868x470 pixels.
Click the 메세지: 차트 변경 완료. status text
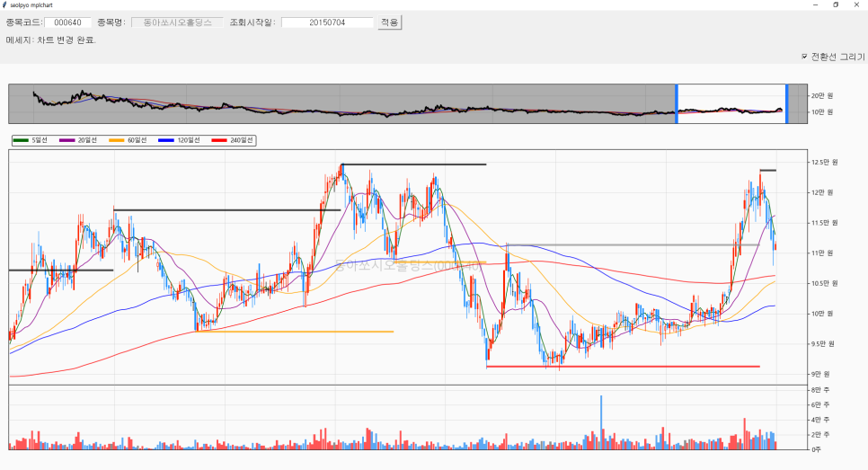coord(51,40)
